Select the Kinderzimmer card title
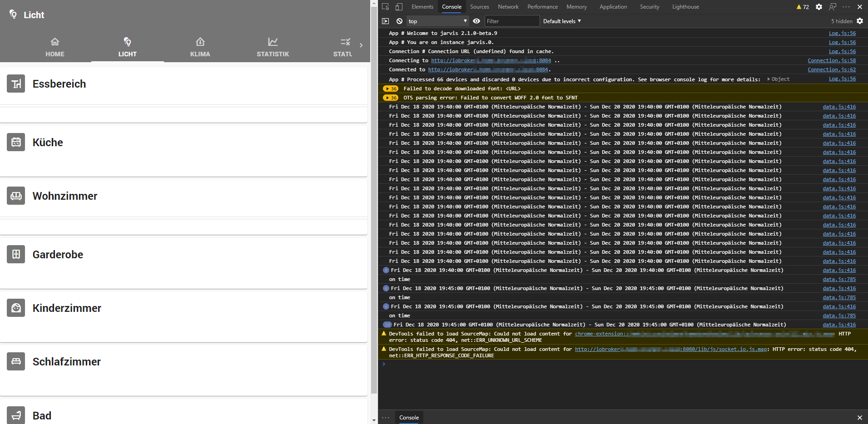 click(x=67, y=308)
